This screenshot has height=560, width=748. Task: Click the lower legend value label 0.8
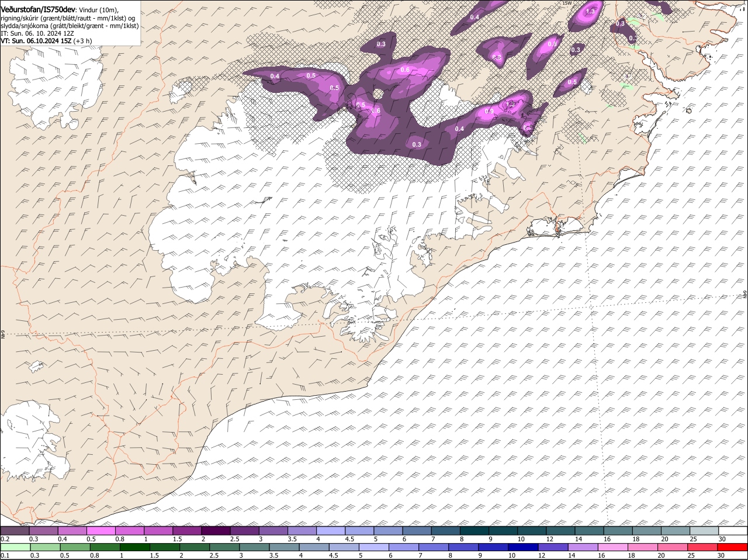[x=93, y=555]
